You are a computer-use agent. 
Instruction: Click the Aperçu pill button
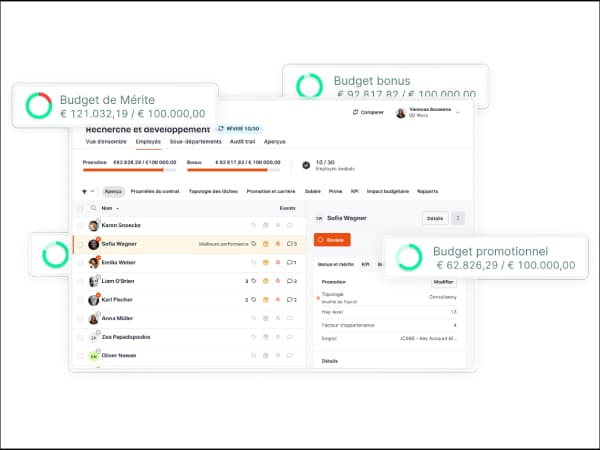[113, 191]
